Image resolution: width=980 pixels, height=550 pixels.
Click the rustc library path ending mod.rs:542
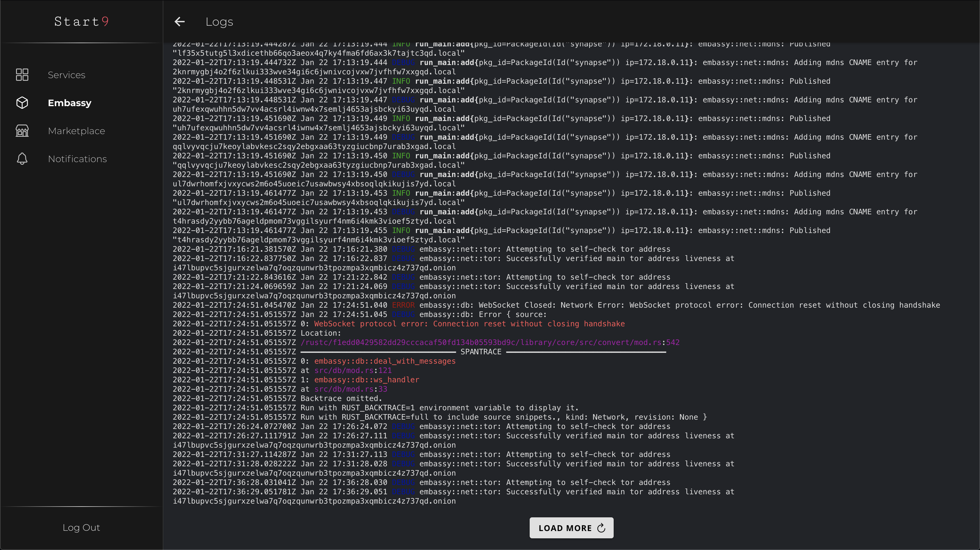pyautogui.click(x=490, y=342)
